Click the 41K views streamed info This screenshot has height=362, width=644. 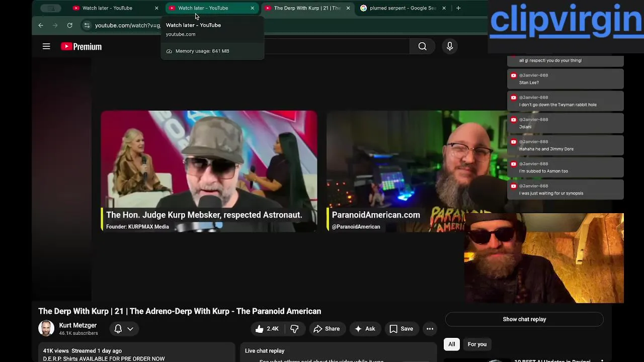[83, 351]
